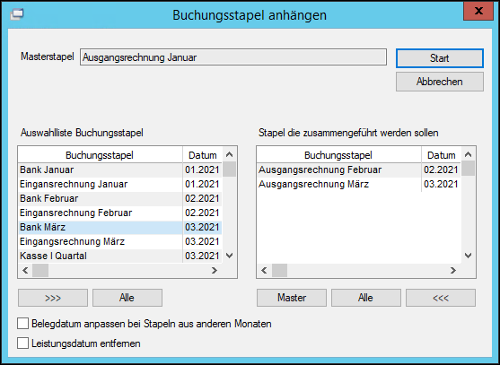
Task: Select Ausgangsrechnung März in the right list
Action: pyautogui.click(x=359, y=184)
